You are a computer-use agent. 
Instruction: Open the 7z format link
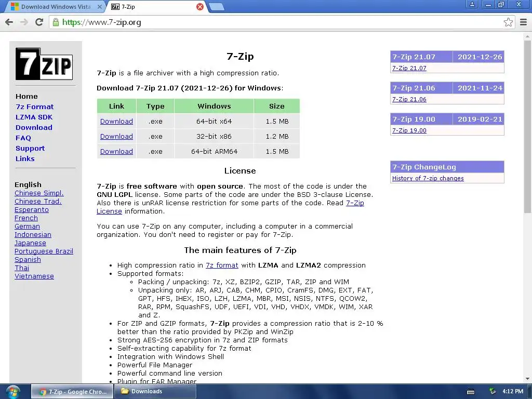(x=222, y=265)
